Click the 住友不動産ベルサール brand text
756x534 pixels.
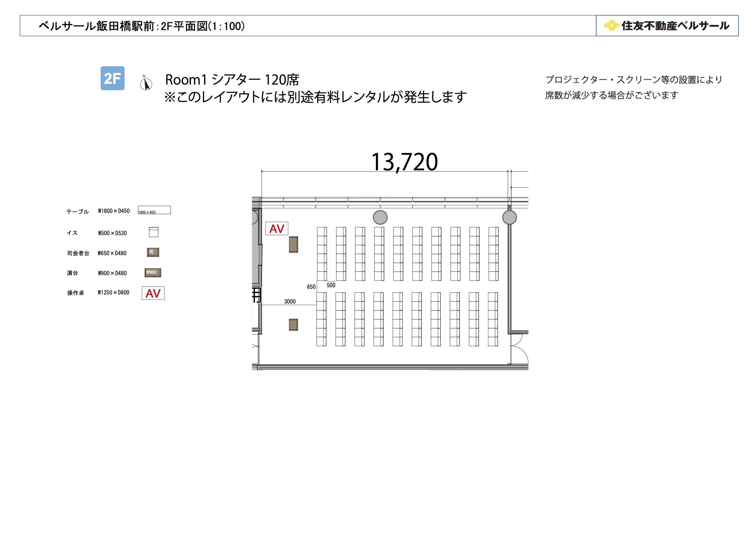675,26
